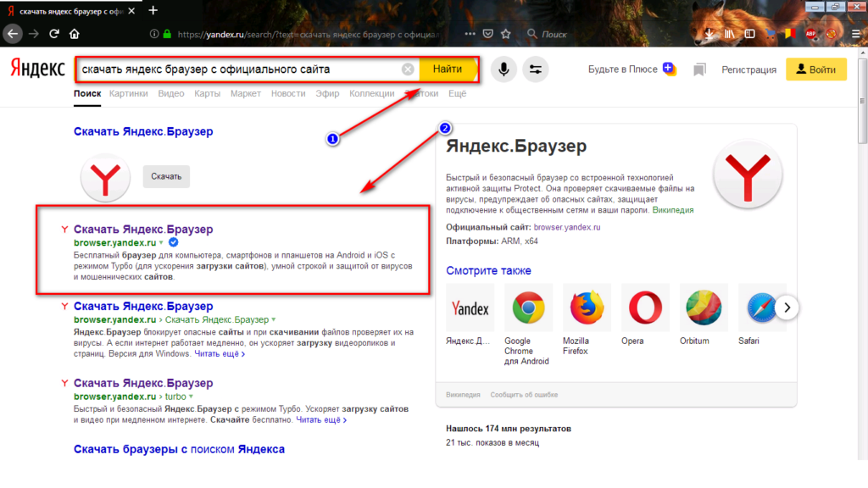
Task: Open the Firefox Library icon
Action: (x=730, y=34)
